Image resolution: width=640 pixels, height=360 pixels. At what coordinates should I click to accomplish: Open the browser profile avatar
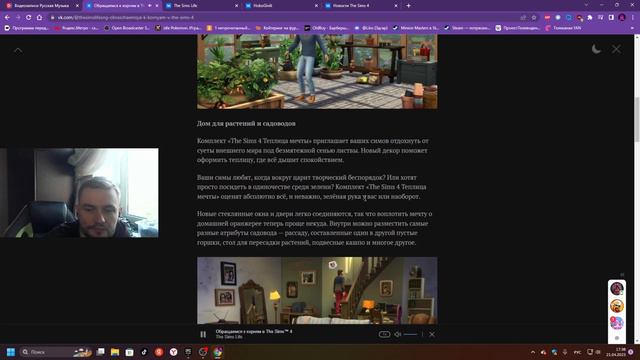click(622, 18)
